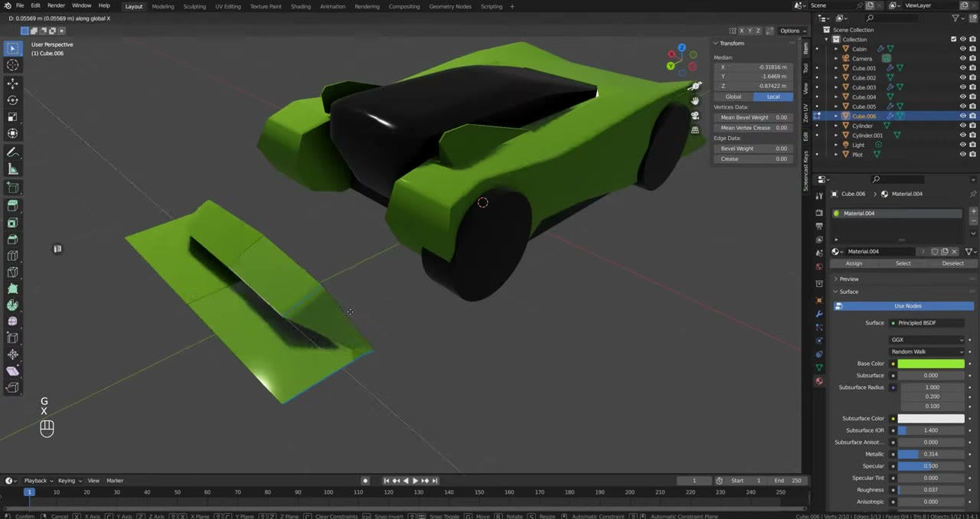Open the green Base Color swatch
The image size is (980, 519).
(931, 364)
